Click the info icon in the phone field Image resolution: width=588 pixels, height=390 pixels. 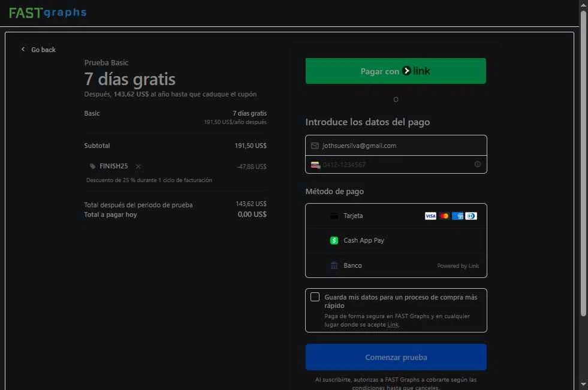click(x=477, y=164)
